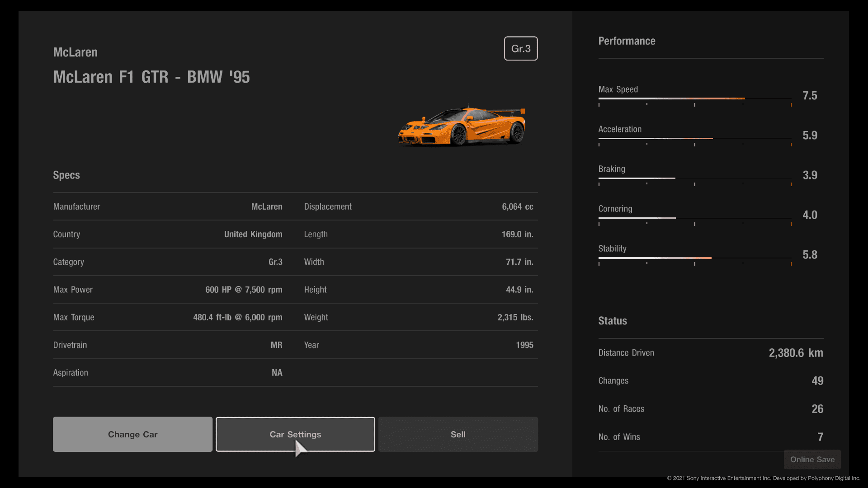This screenshot has width=868, height=488.
Task: Click the Weight label
Action: pos(316,318)
